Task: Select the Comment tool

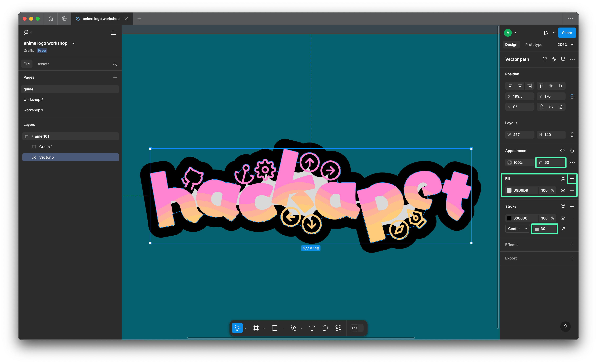Action: pos(325,328)
